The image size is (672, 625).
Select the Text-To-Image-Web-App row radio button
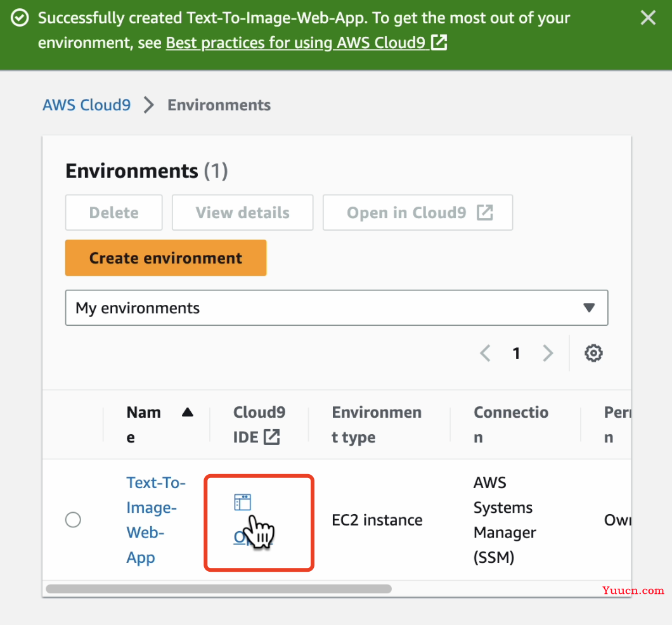pyautogui.click(x=74, y=520)
